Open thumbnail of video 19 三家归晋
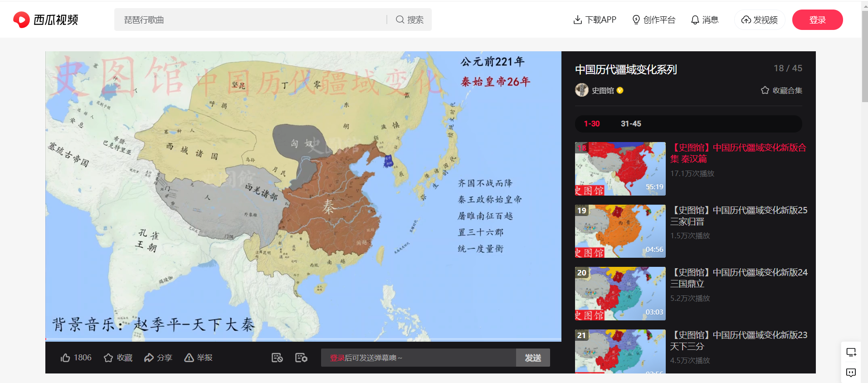The image size is (868, 383). coord(620,231)
